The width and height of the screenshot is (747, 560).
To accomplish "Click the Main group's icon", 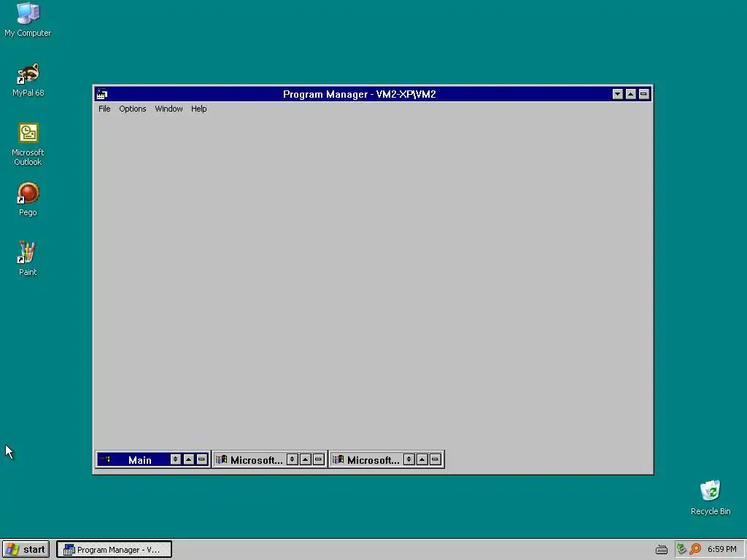I will coord(105,459).
